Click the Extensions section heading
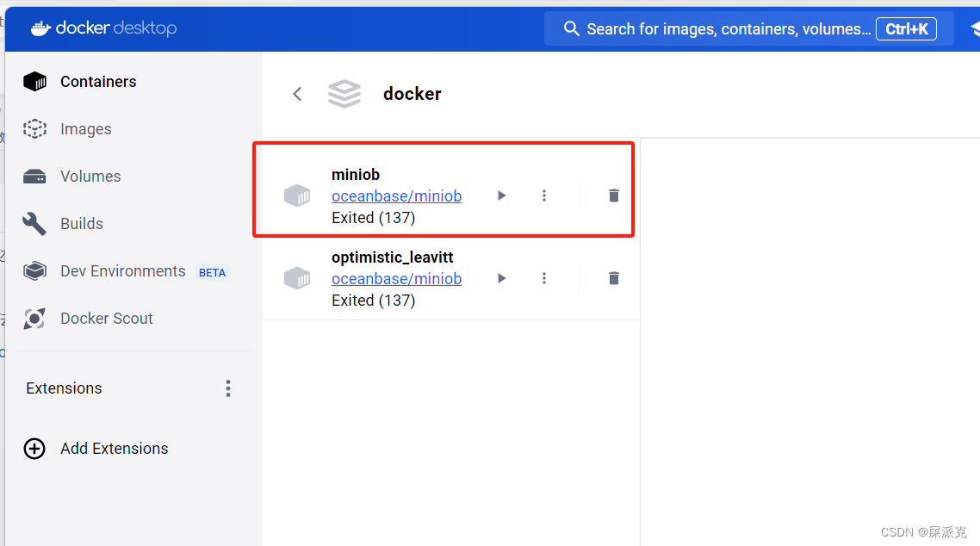980x546 pixels. coord(64,388)
